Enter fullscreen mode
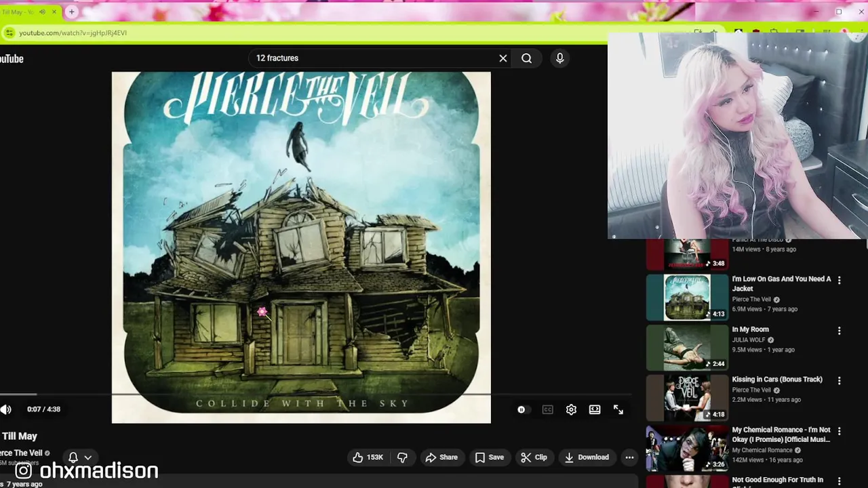Viewport: 868px width, 488px height. point(618,409)
